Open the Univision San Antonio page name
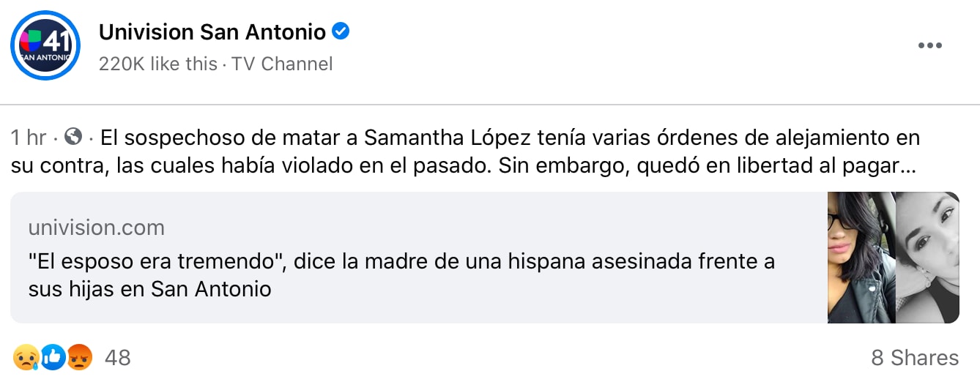The image size is (980, 382). click(x=212, y=32)
